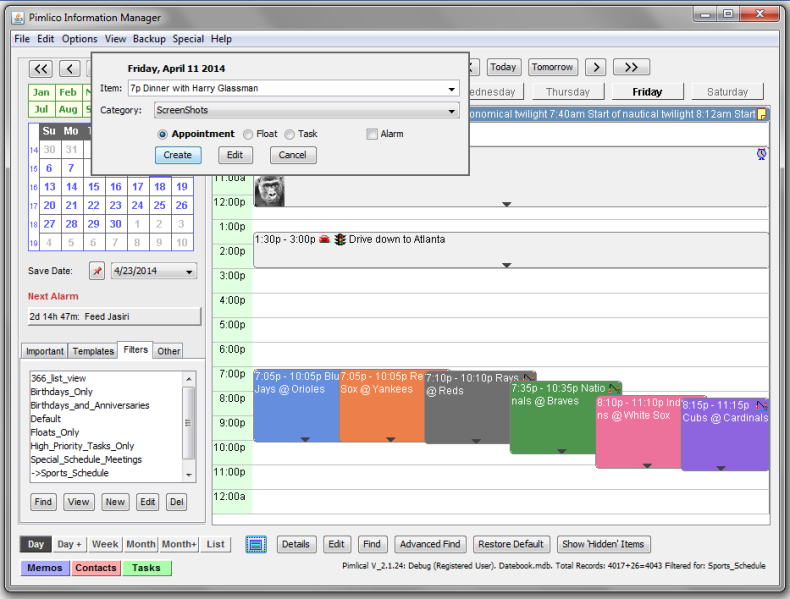
Task: Click the pushpin icon beside Save Date
Action: click(97, 271)
